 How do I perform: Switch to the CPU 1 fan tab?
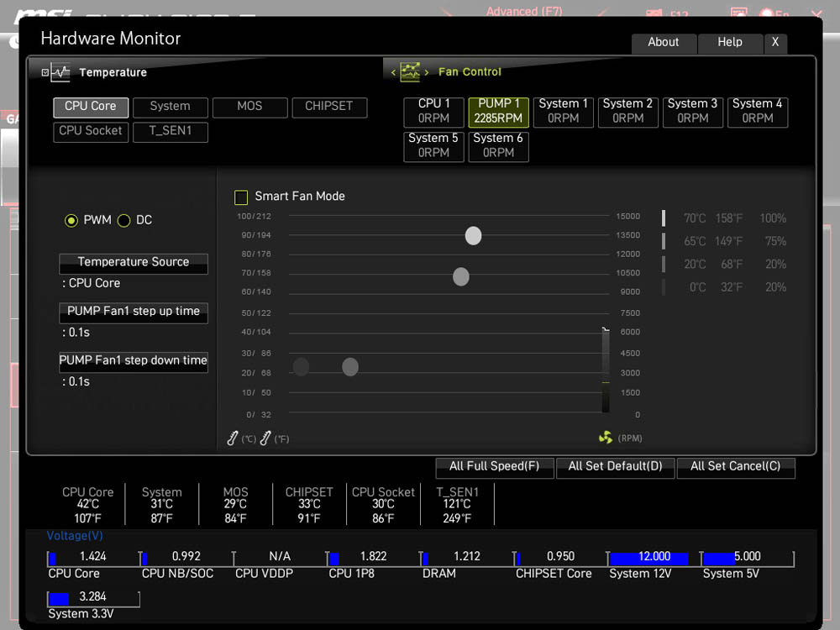pos(434,112)
